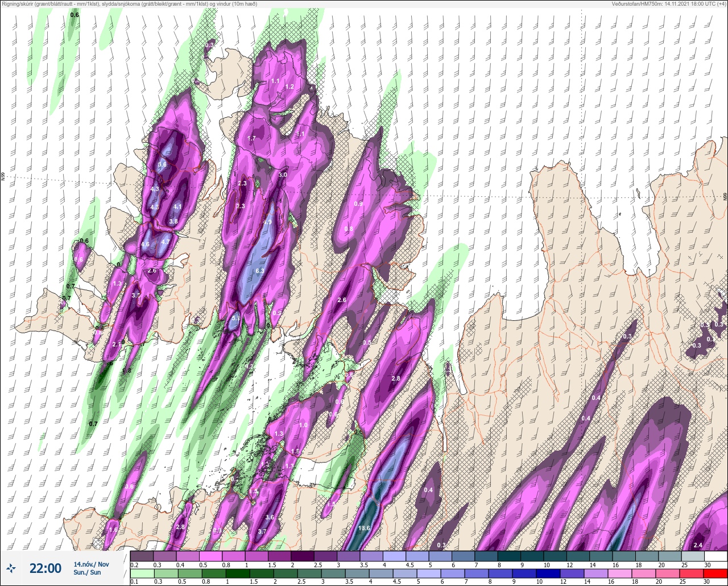Click the 22:00 forecast time display
The height and width of the screenshot is (586, 728).
point(45,568)
